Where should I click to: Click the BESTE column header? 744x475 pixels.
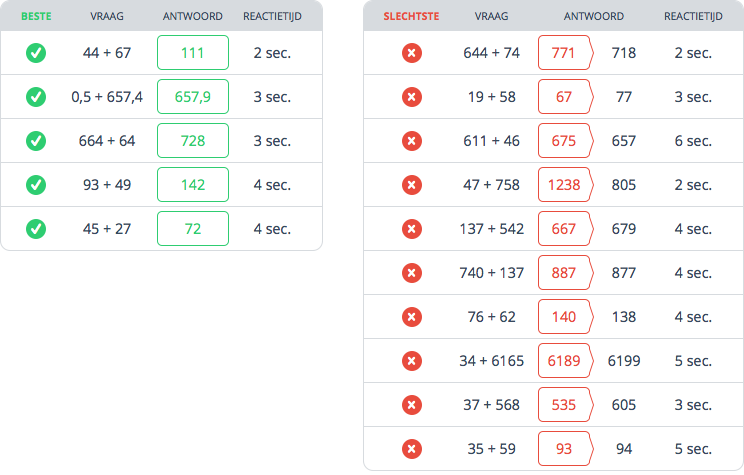point(36,16)
